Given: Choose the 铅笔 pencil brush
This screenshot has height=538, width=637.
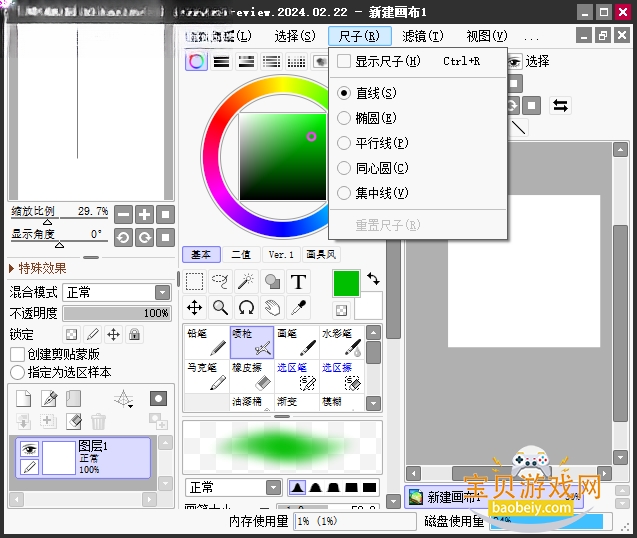Looking at the screenshot, I should 207,342.
